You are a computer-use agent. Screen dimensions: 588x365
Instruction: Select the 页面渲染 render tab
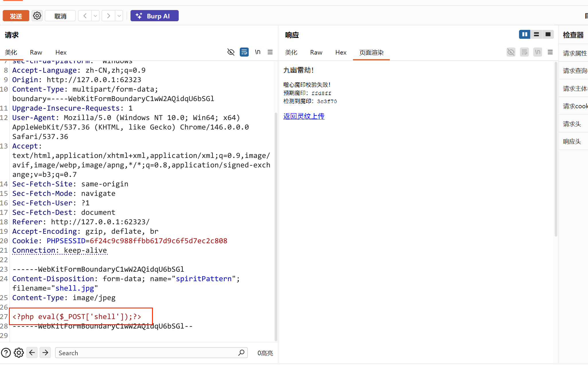coord(371,53)
